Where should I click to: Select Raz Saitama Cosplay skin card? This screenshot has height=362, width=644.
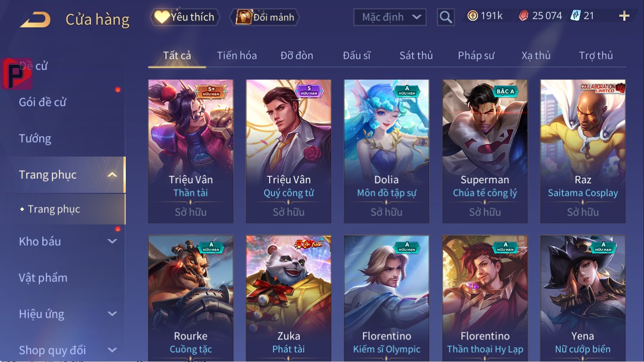[x=583, y=151]
